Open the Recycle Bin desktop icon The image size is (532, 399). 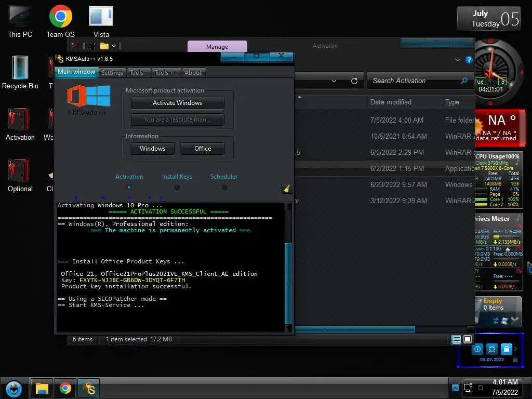pos(20,73)
